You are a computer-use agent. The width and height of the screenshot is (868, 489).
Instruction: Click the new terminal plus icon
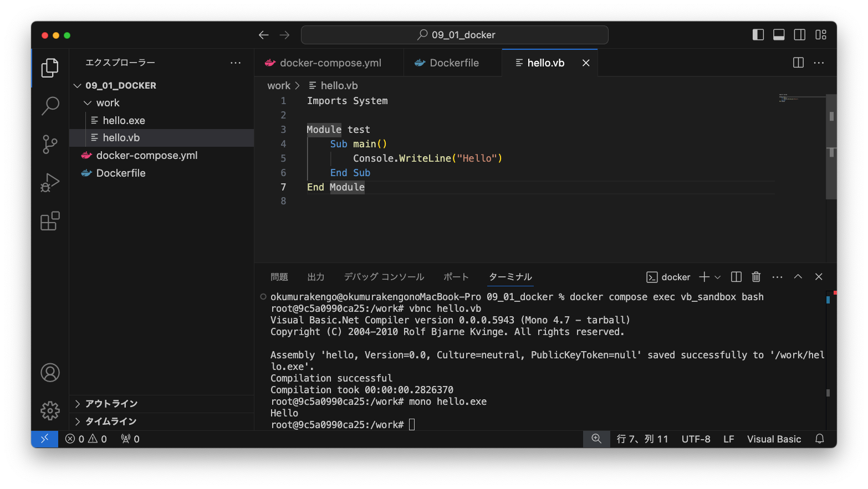coord(704,277)
